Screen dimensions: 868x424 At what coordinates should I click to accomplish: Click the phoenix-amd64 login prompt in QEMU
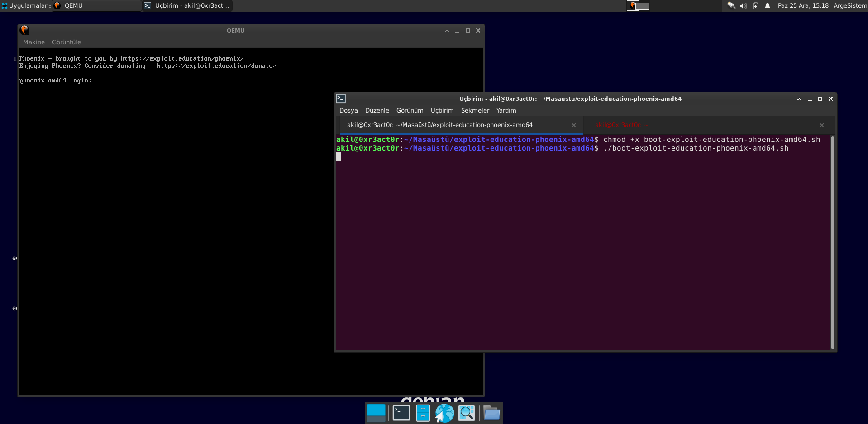tap(55, 80)
